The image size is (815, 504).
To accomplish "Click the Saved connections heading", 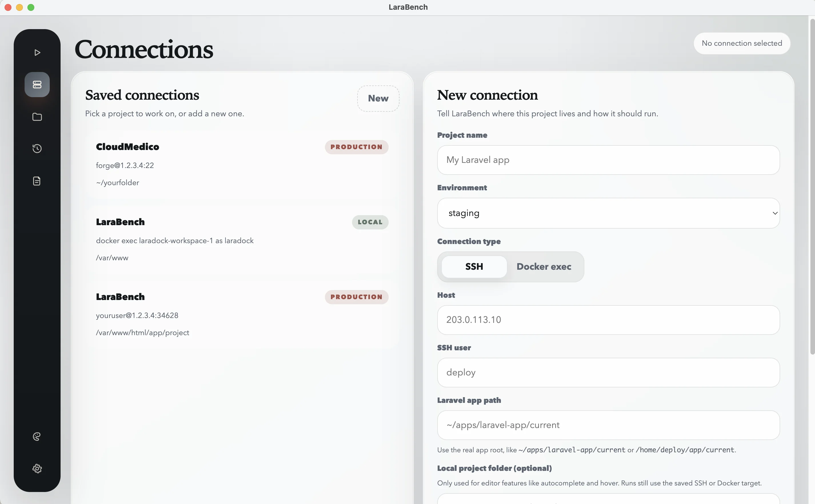I will [x=142, y=95].
